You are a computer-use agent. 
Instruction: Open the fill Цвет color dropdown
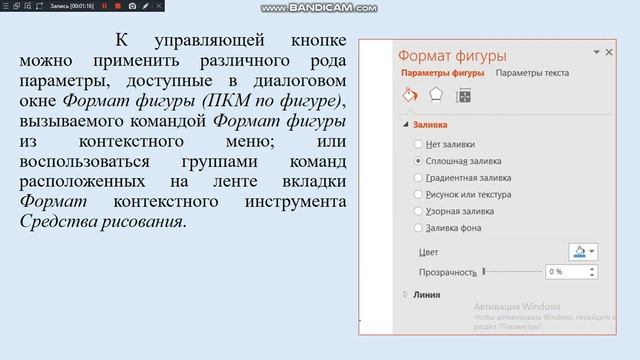(583, 252)
